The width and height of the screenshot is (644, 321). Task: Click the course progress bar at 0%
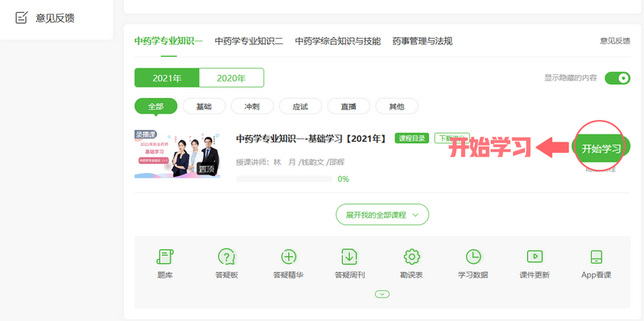(284, 179)
